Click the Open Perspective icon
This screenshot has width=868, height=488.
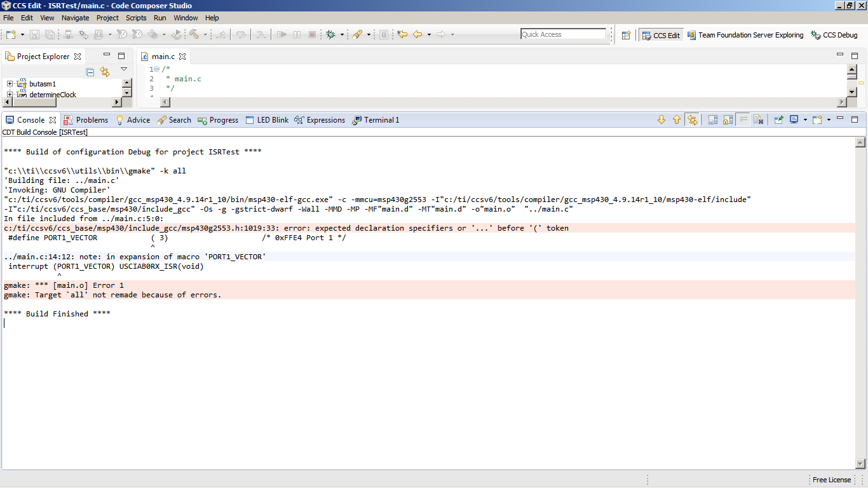point(626,35)
